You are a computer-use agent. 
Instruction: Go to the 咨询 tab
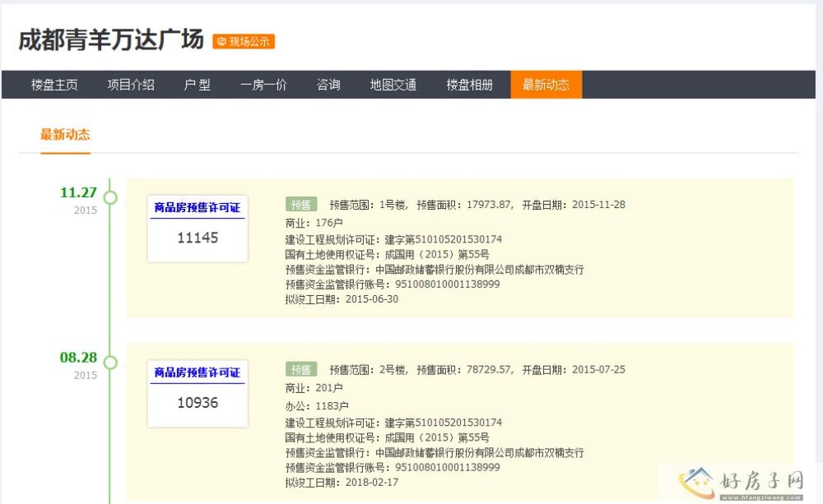tap(328, 85)
